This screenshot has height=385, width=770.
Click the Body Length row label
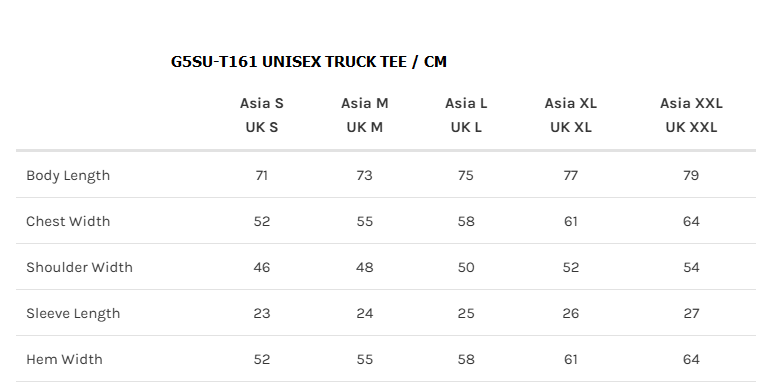68,176
